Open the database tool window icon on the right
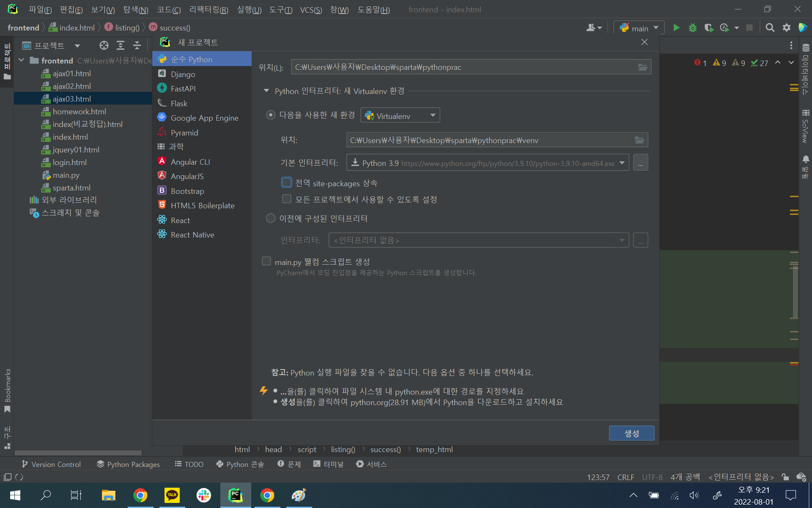The width and height of the screenshot is (812, 508). (x=806, y=48)
